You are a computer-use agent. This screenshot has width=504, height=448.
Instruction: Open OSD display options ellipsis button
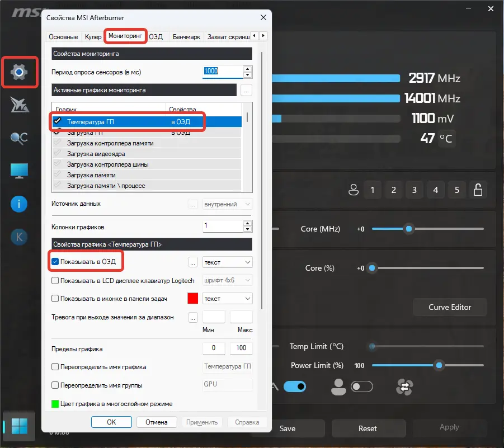coord(192,262)
